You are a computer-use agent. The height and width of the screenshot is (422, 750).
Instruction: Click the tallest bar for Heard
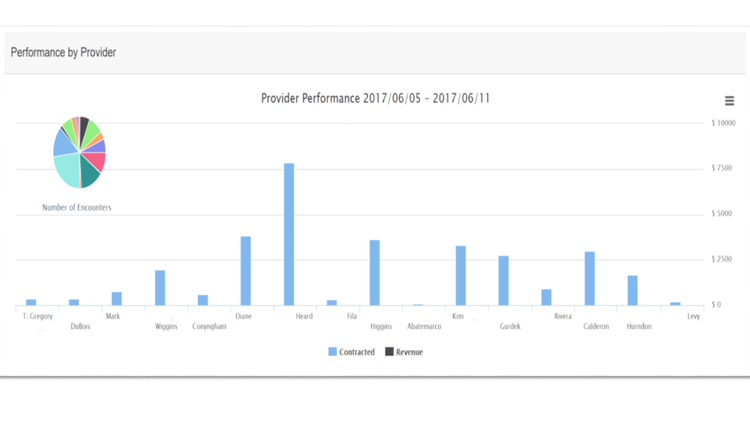tap(289, 234)
